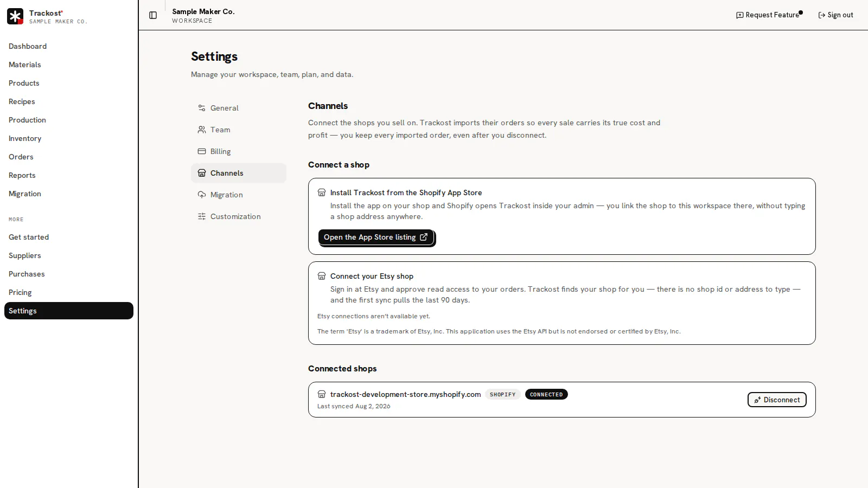The height and width of the screenshot is (488, 868).
Task: Open Purchases in the sidebar
Action: pyautogui.click(x=69, y=274)
